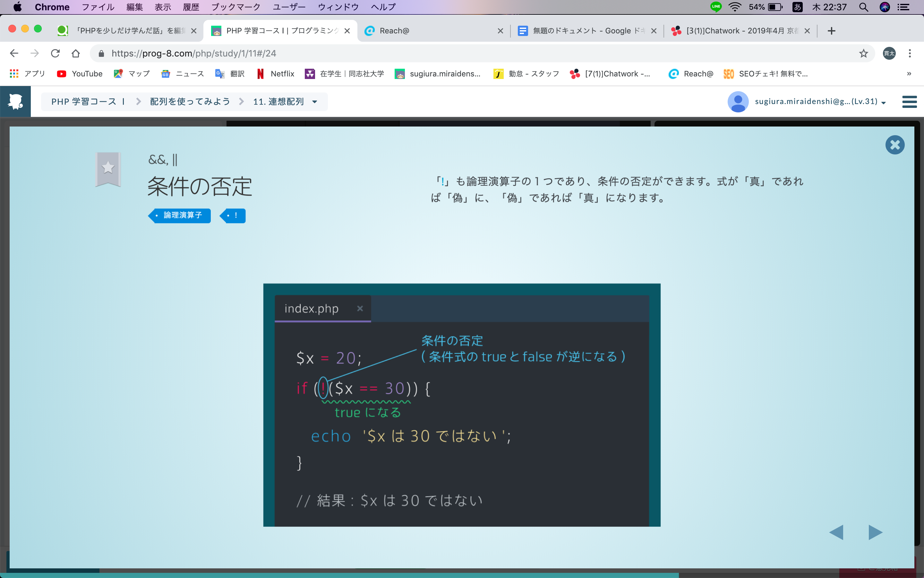Go to previous slide arrow

tap(836, 532)
